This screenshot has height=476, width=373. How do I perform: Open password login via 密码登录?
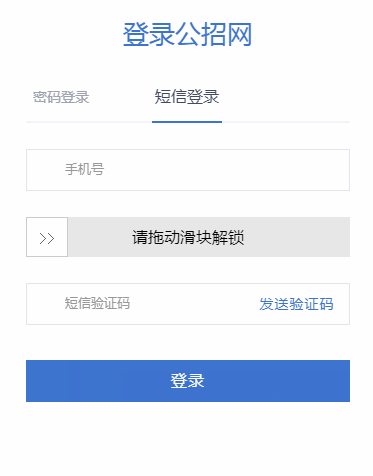pyautogui.click(x=61, y=97)
